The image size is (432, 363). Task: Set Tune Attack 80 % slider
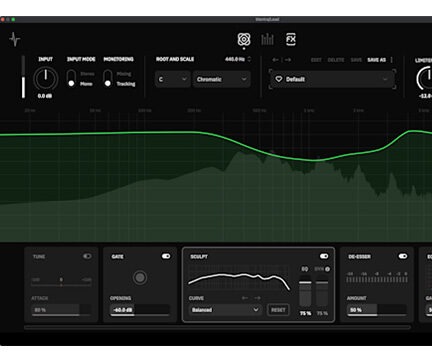(x=61, y=310)
